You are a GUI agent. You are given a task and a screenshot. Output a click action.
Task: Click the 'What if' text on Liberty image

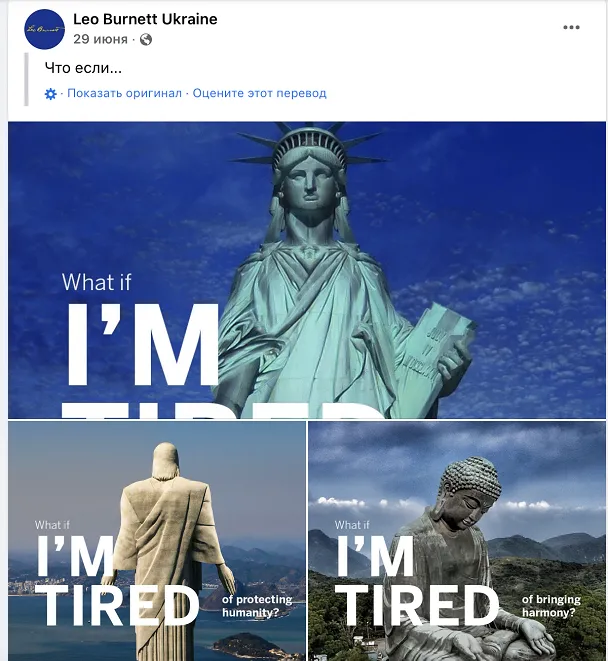point(97,282)
